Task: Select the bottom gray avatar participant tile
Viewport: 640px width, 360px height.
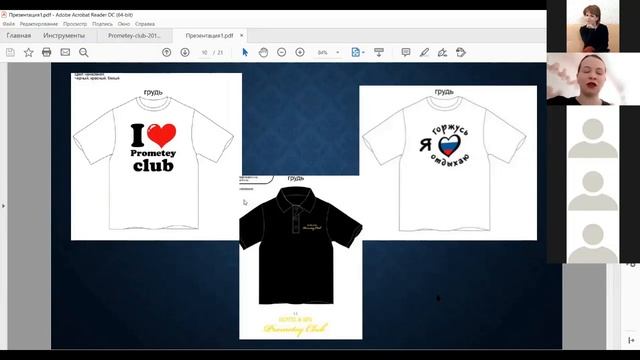Action: click(593, 237)
